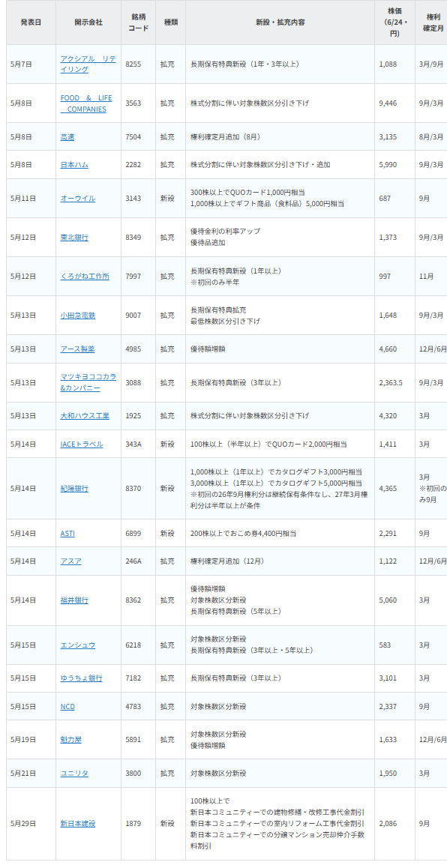447x868 pixels.
Task: Open the くろがね工作所 company link
Action: tap(85, 277)
